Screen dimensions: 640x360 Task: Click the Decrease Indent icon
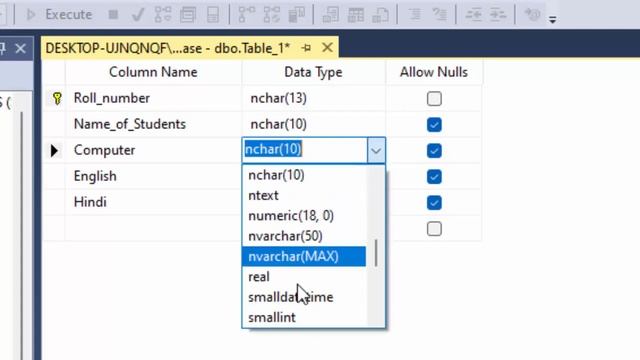point(473,15)
